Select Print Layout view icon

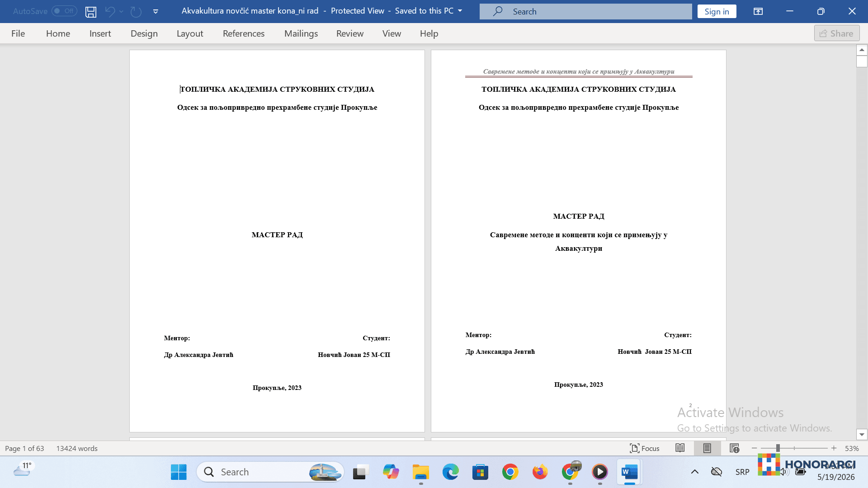pyautogui.click(x=707, y=448)
